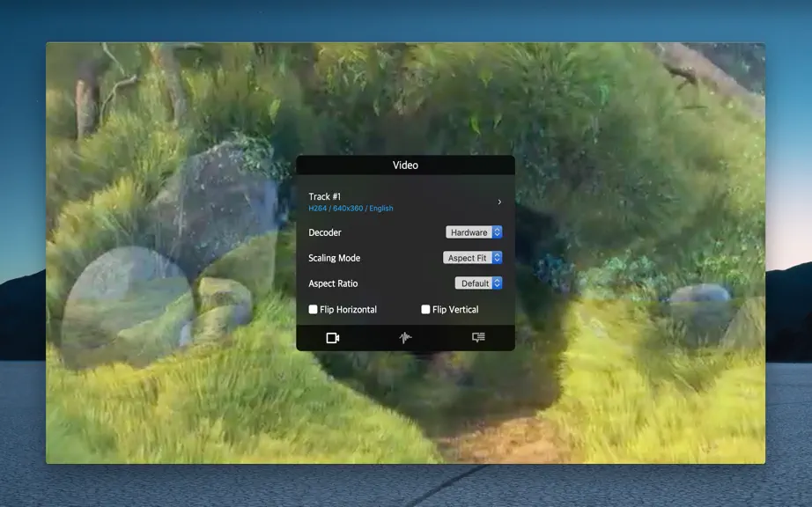This screenshot has width=812, height=507.
Task: Click the Flip Horizontal label text
Action: point(348,309)
